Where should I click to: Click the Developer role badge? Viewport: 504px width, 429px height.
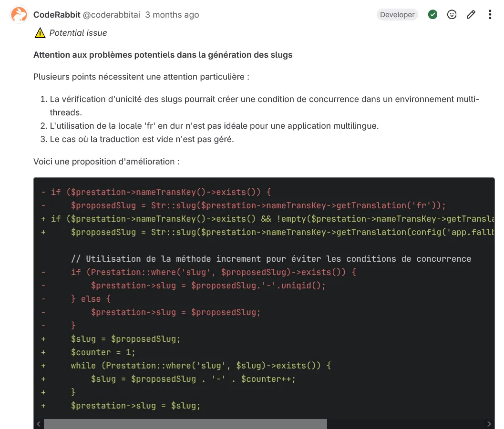pyautogui.click(x=397, y=15)
